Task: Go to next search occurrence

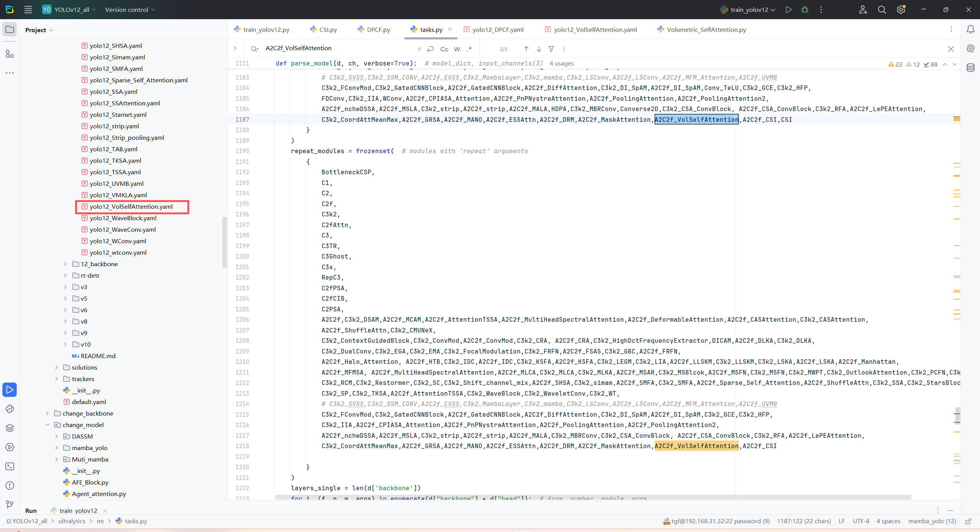Action: (539, 49)
